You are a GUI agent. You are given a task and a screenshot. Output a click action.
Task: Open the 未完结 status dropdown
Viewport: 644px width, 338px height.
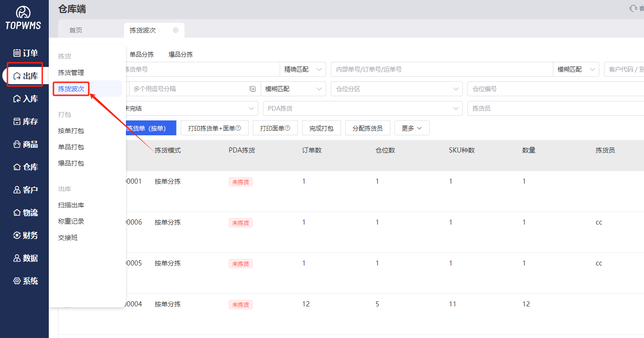pos(191,108)
